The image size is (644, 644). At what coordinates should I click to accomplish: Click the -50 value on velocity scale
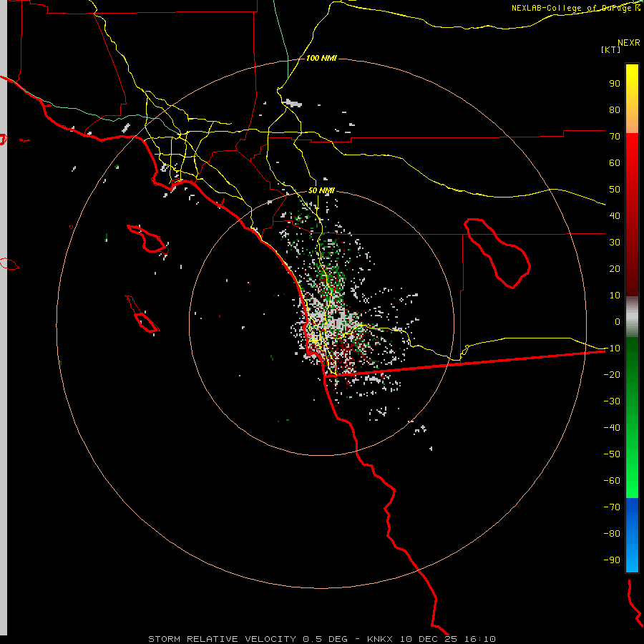(612, 454)
